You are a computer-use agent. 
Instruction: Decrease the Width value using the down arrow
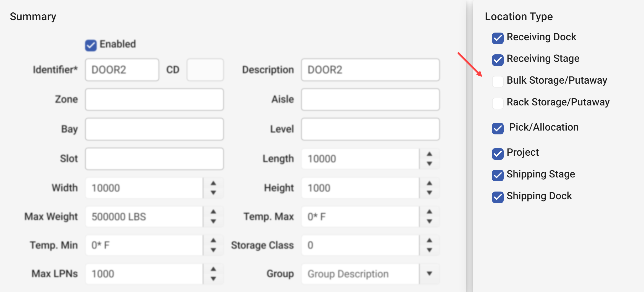point(213,192)
